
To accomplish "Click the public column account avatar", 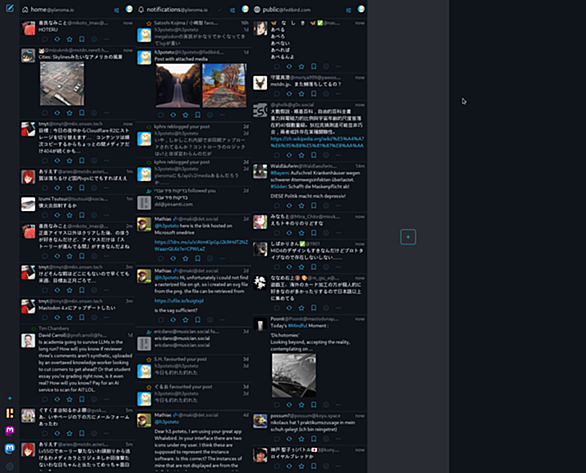I will (x=361, y=9).
